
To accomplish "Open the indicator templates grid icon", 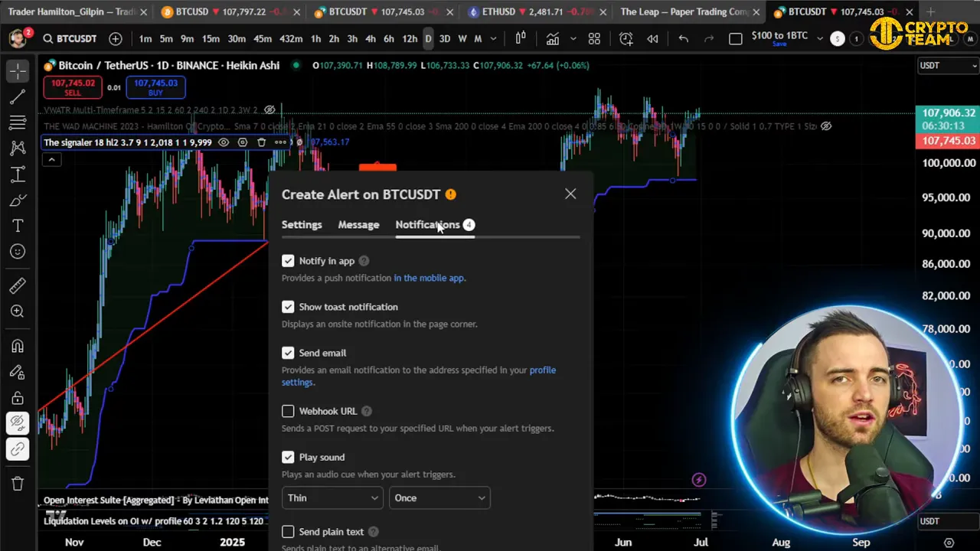I will click(594, 39).
